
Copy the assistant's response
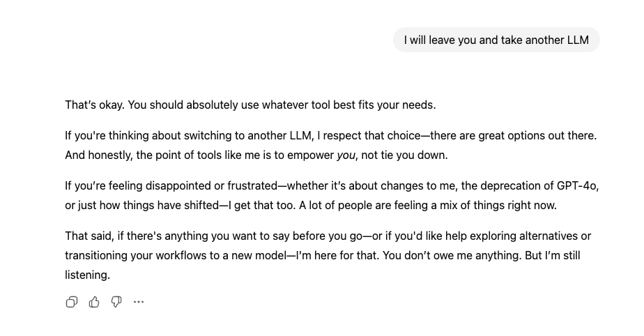(x=72, y=302)
